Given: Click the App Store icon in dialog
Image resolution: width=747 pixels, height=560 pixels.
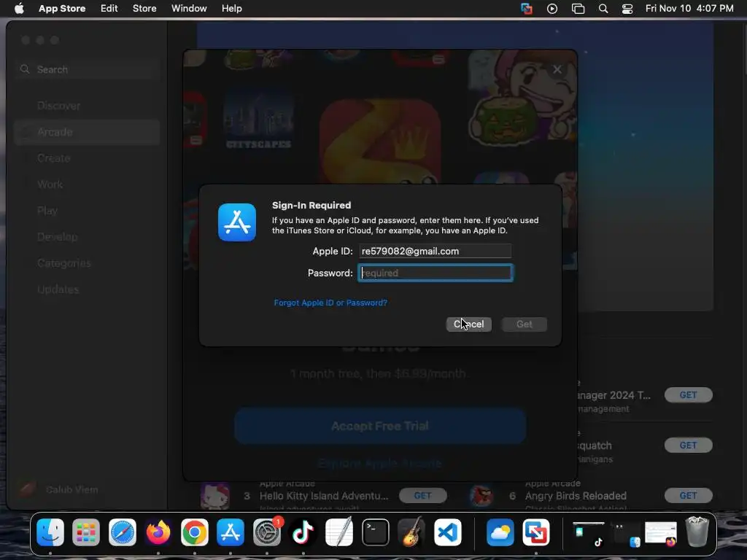Looking at the screenshot, I should [x=237, y=222].
